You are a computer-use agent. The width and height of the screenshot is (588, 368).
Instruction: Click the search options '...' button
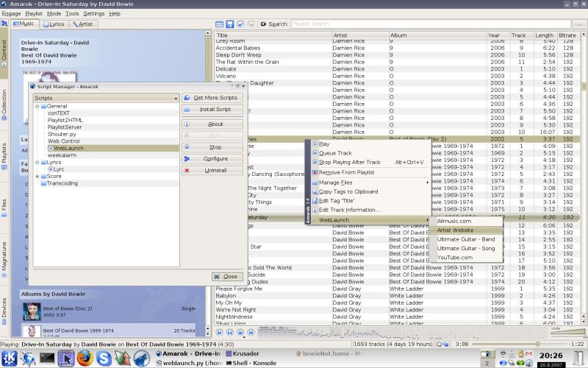[579, 24]
